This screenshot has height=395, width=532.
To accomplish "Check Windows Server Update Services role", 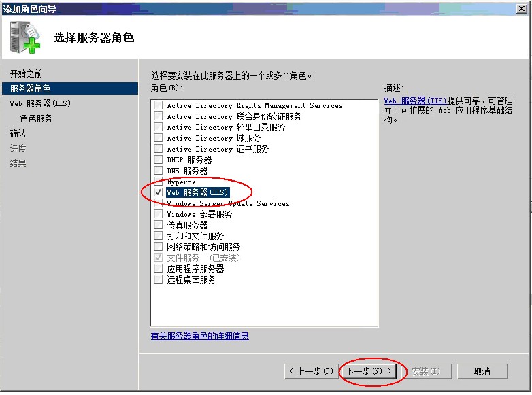I will (x=158, y=203).
